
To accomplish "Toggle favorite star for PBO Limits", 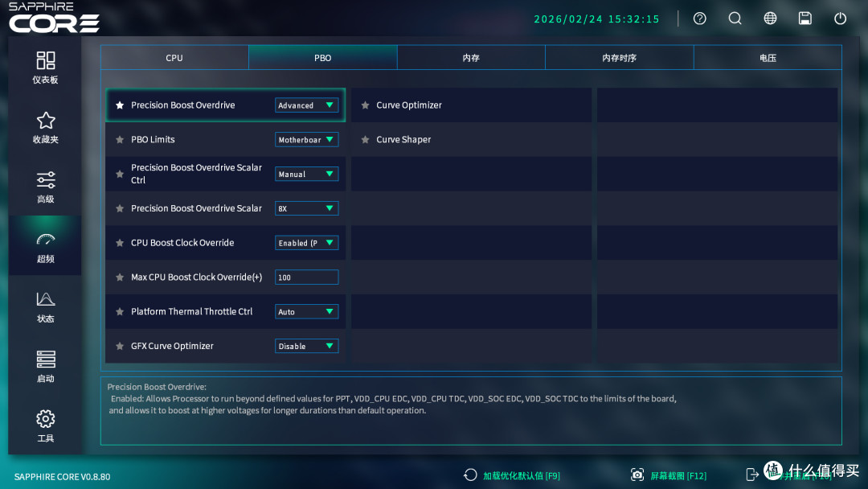I will pyautogui.click(x=120, y=140).
